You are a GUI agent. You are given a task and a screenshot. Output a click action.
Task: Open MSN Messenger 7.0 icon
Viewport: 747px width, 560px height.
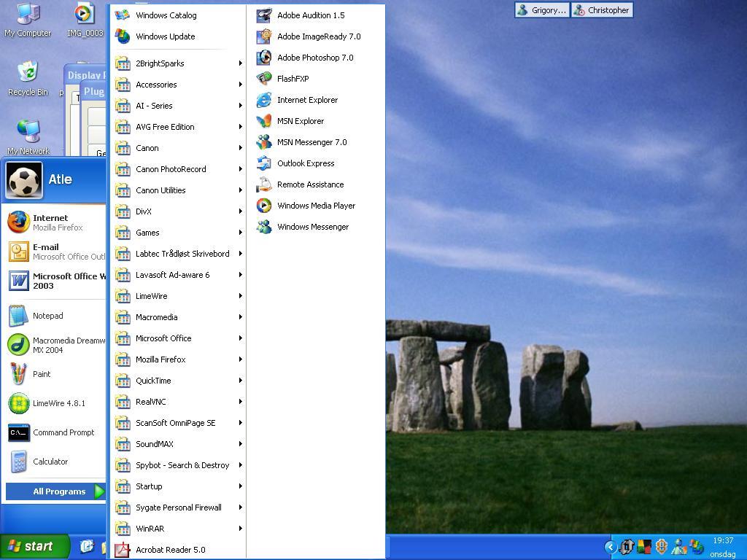pyautogui.click(x=264, y=142)
